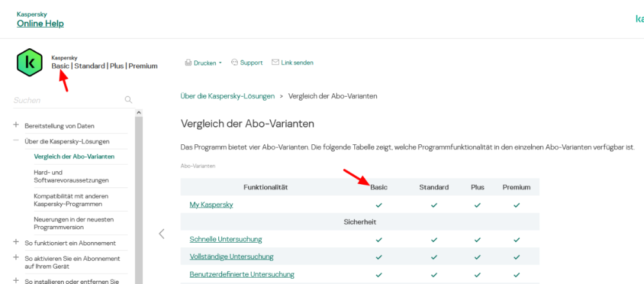
Task: Collapse Über die Kaspersky-Lösungen section
Action: tap(16, 140)
